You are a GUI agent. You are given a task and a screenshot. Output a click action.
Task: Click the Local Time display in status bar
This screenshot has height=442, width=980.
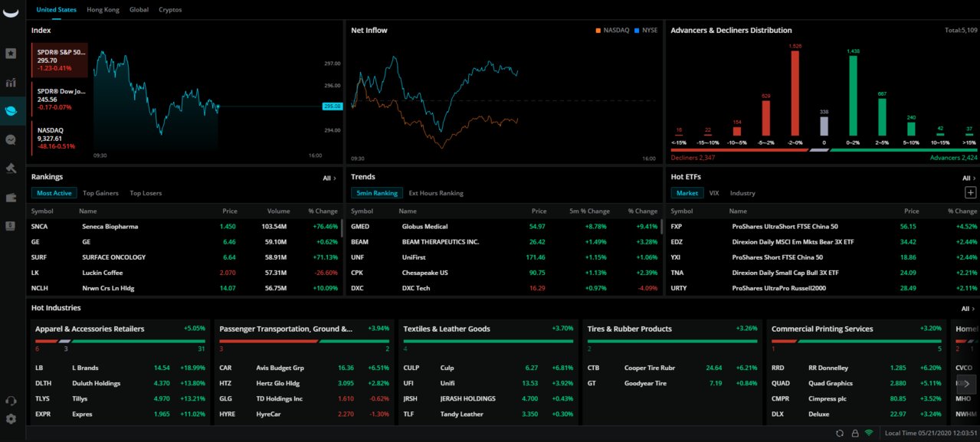click(x=929, y=434)
